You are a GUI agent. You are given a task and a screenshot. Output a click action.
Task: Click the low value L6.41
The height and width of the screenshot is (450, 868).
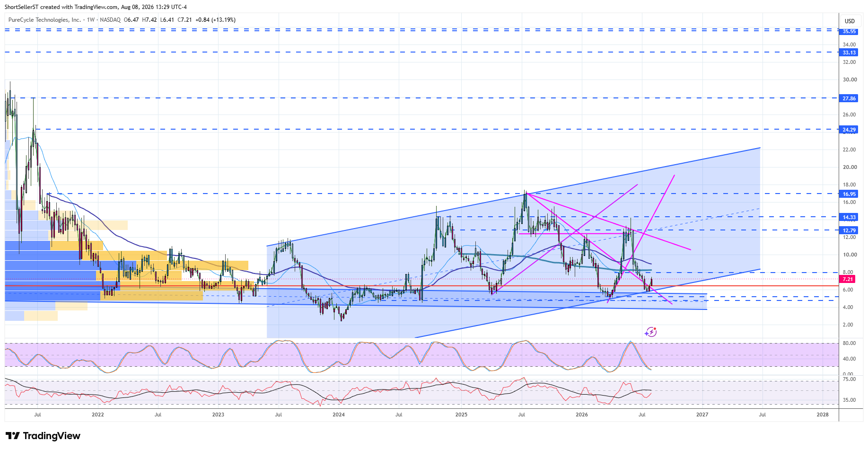click(167, 20)
